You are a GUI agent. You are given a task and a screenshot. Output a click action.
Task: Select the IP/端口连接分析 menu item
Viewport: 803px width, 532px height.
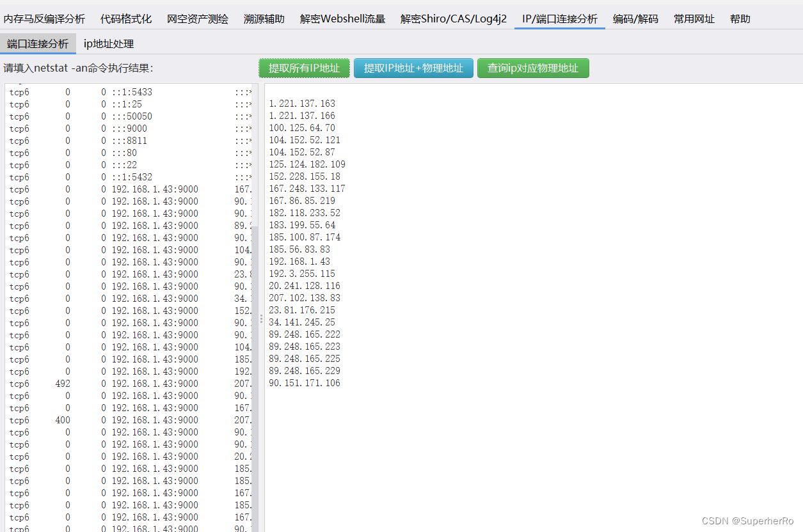coord(559,19)
